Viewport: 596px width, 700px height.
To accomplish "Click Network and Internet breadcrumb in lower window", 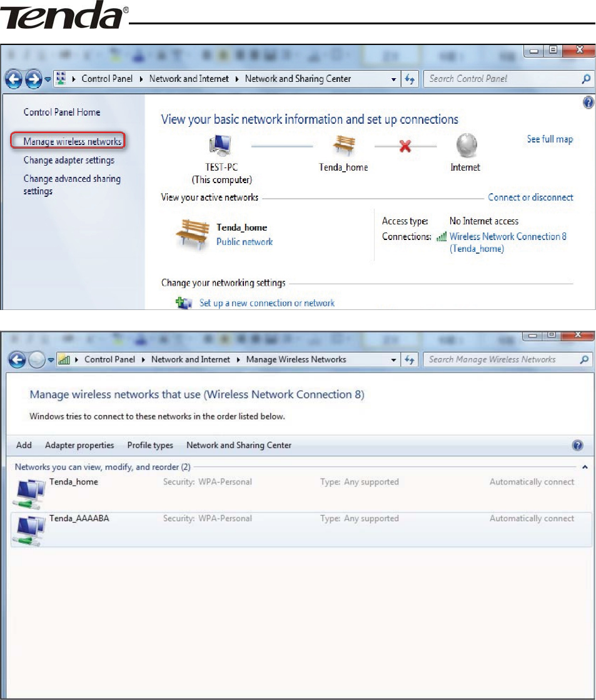I will pos(190,359).
